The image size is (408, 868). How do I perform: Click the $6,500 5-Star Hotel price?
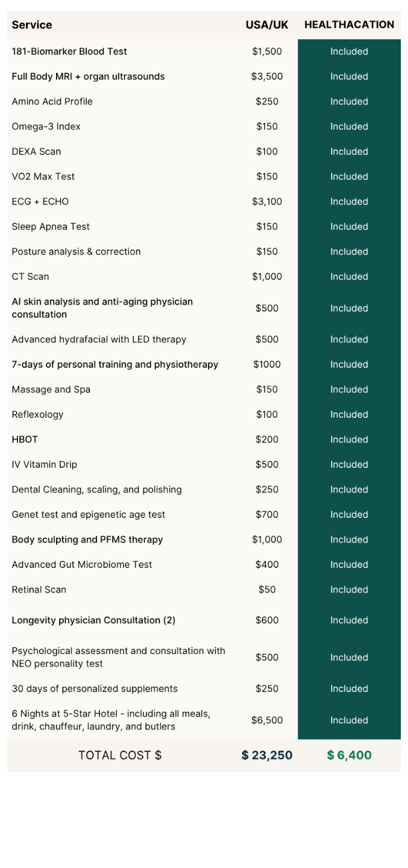(x=267, y=720)
